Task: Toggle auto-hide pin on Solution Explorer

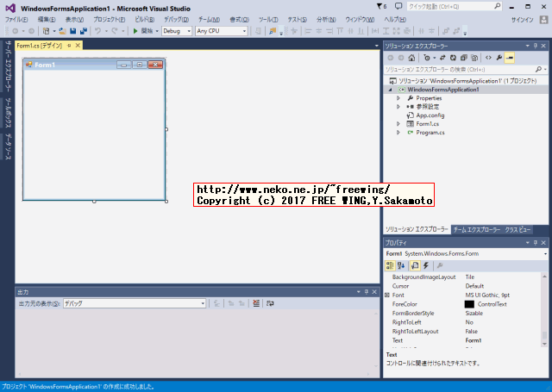Action: (x=535, y=46)
